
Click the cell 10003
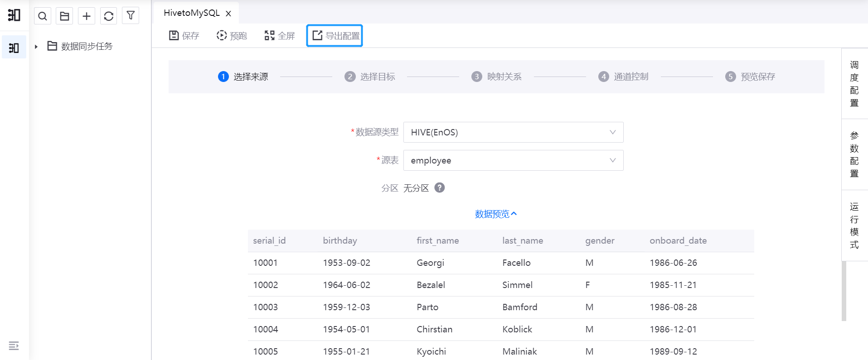pyautogui.click(x=265, y=307)
